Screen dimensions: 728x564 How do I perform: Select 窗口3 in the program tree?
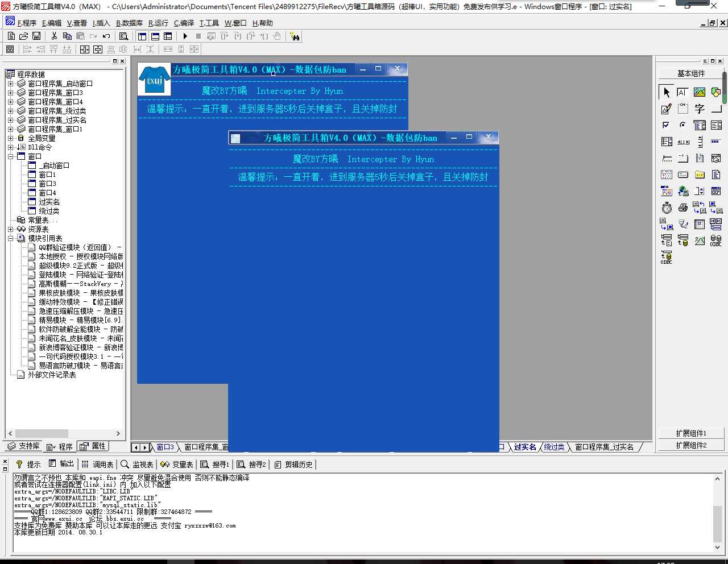click(47, 184)
